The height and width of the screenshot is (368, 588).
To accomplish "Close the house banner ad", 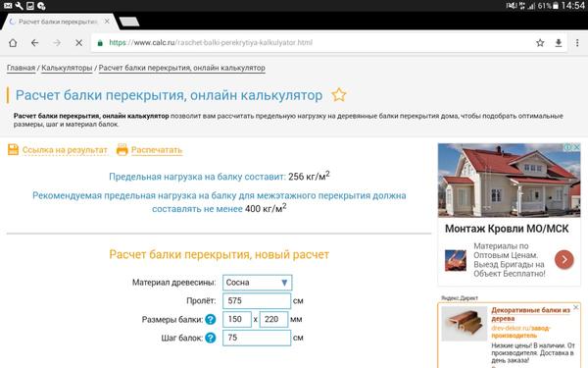I will pos(577,147).
